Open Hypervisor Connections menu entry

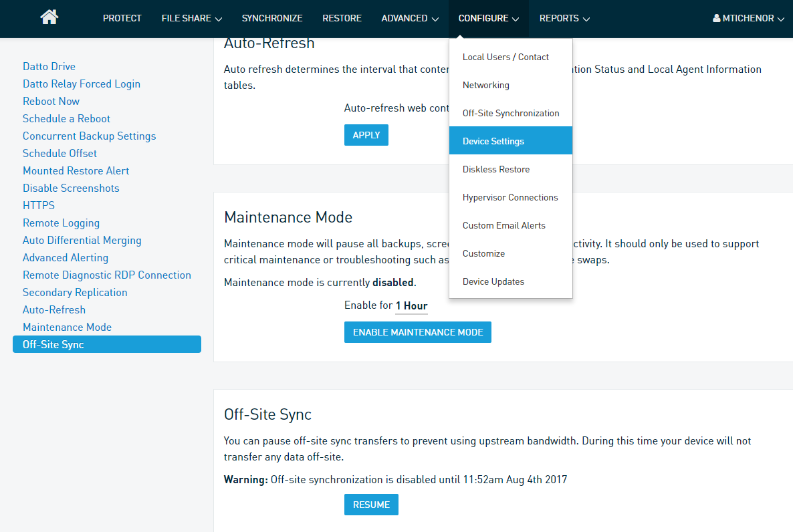pos(510,197)
